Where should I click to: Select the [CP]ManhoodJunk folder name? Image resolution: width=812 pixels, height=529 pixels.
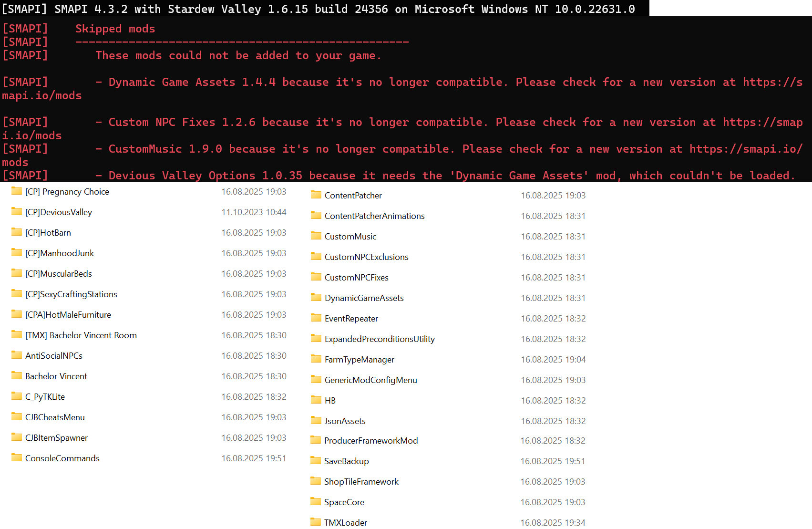tap(60, 253)
